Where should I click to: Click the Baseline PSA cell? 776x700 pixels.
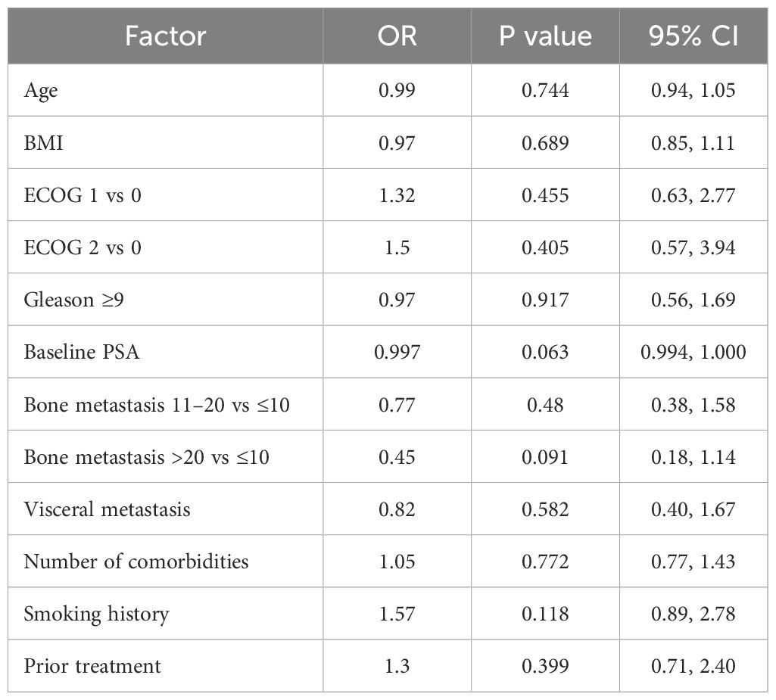point(82,352)
